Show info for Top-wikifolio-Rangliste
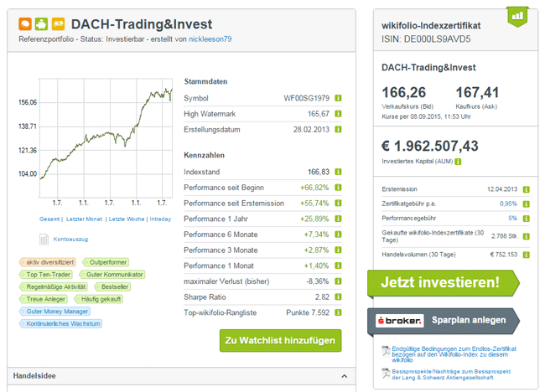Image resolution: width=545 pixels, height=392 pixels. pos(338,312)
